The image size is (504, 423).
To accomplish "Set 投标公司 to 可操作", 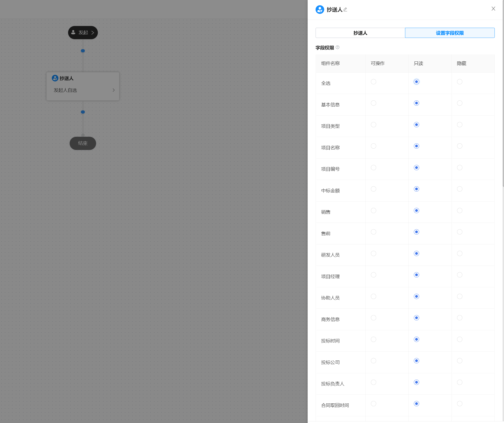I will pyautogui.click(x=374, y=361).
